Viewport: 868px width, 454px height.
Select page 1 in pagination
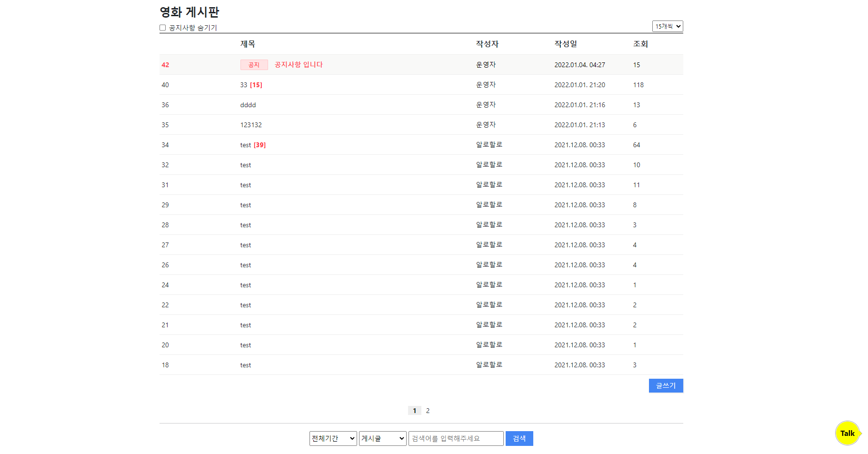click(414, 410)
